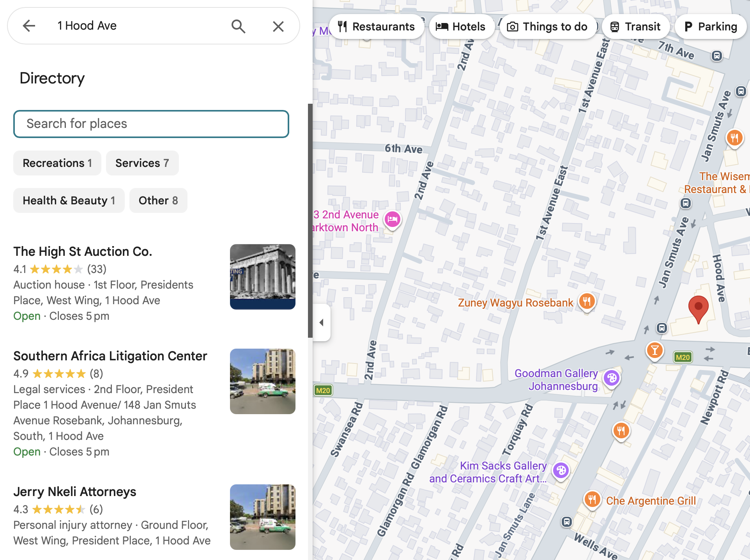Click the red location pin on the map
Image resolution: width=750 pixels, height=560 pixels.
click(x=698, y=310)
